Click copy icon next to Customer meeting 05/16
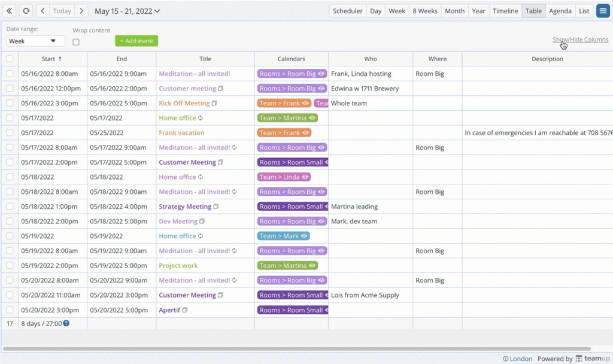 (x=220, y=89)
